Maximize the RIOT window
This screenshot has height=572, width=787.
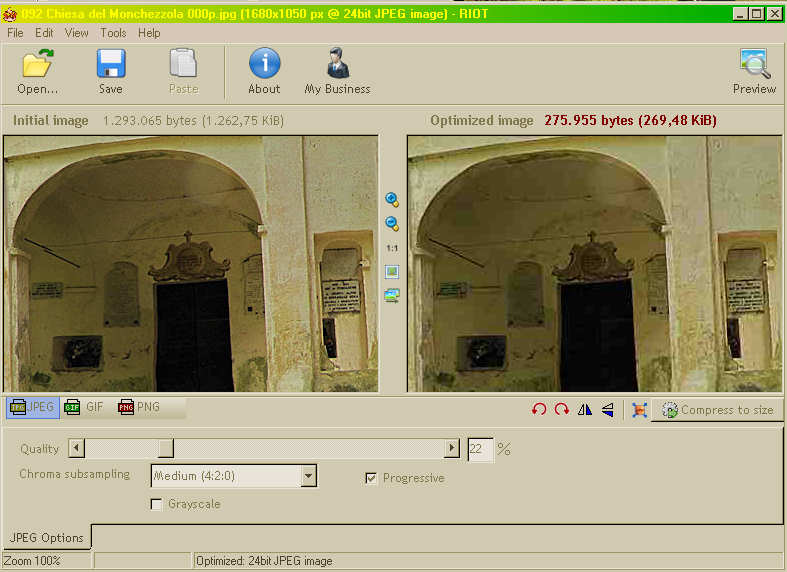(756, 14)
